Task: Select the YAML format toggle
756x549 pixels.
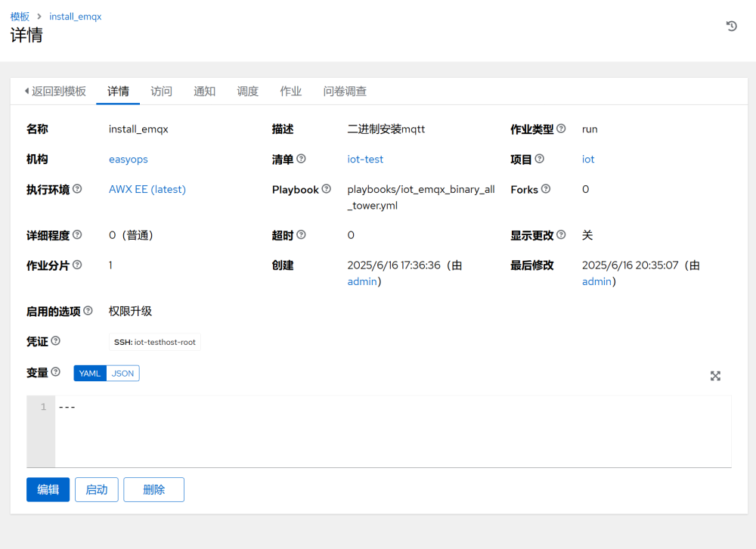Action: tap(89, 373)
